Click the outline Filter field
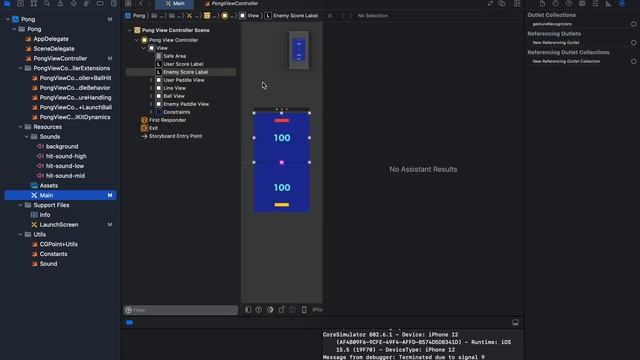This screenshot has width=640, height=360. pos(181,310)
